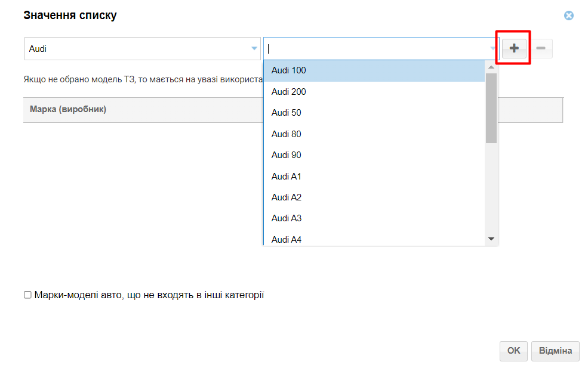Select the Audi A3 entry
The height and width of the screenshot is (365, 588).
374,218
